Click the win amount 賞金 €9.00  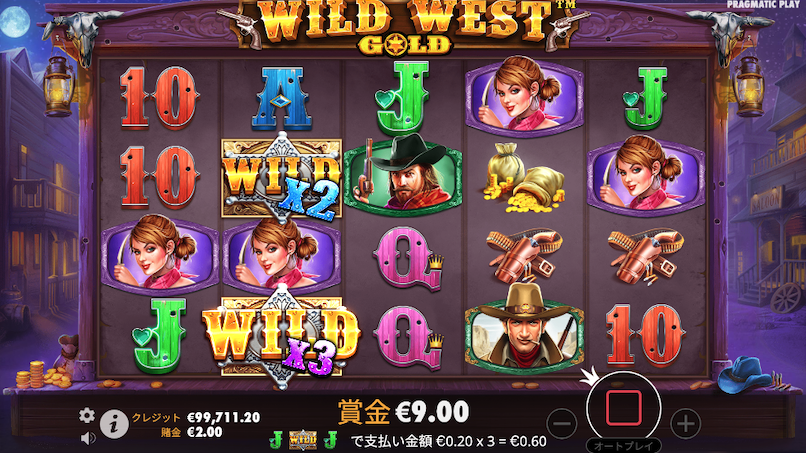point(404,412)
